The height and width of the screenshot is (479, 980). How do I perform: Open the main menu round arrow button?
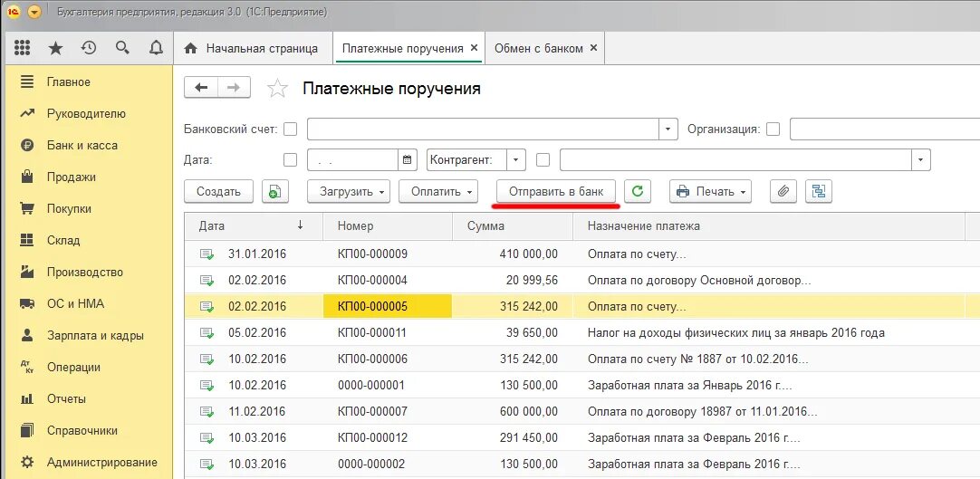tap(34, 12)
